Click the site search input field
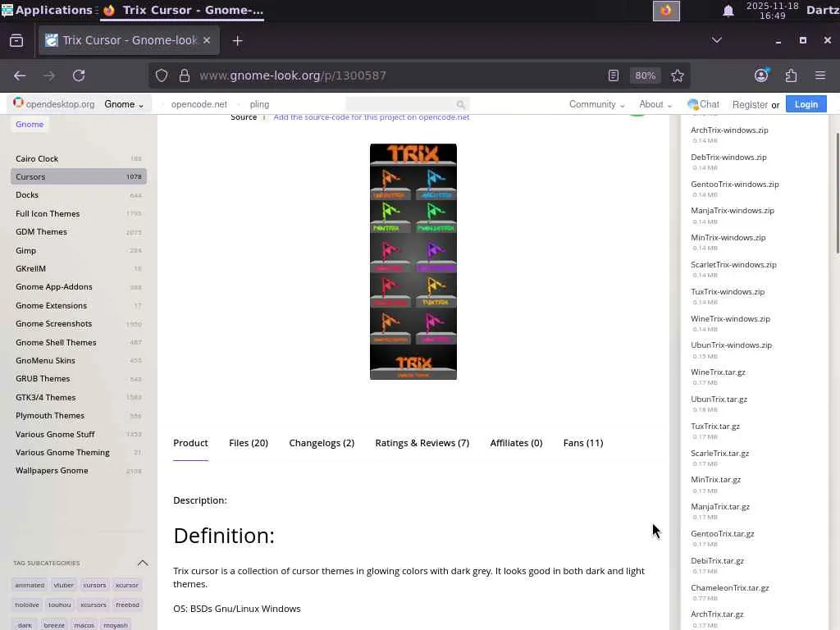 point(402,104)
